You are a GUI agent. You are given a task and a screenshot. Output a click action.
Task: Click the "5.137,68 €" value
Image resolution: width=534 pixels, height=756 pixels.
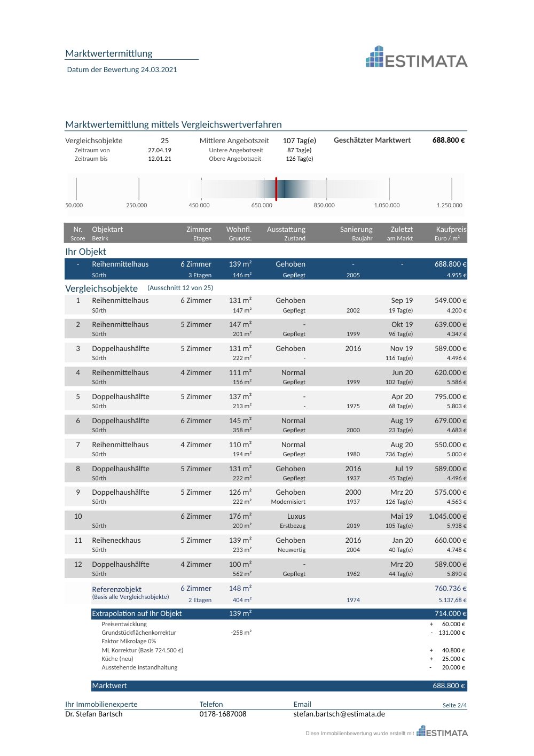click(x=453, y=600)
